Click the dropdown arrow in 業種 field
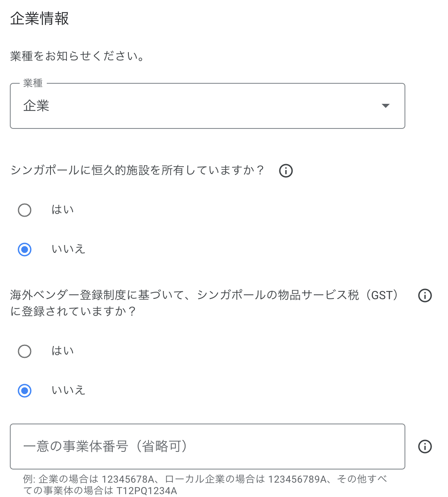 tap(385, 106)
